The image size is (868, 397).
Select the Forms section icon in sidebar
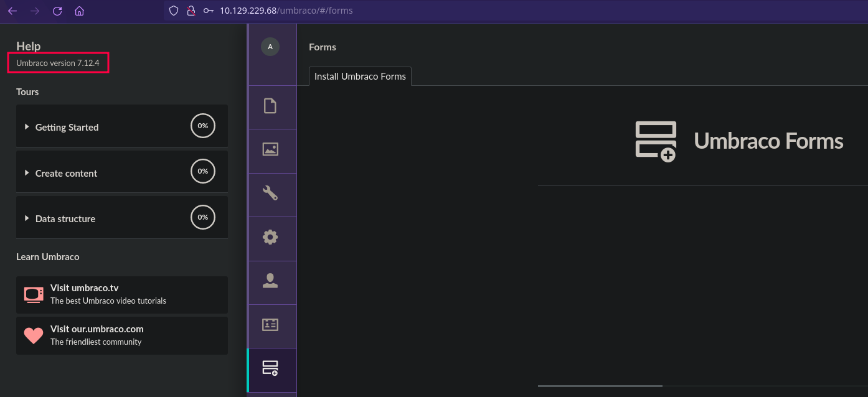(x=270, y=368)
